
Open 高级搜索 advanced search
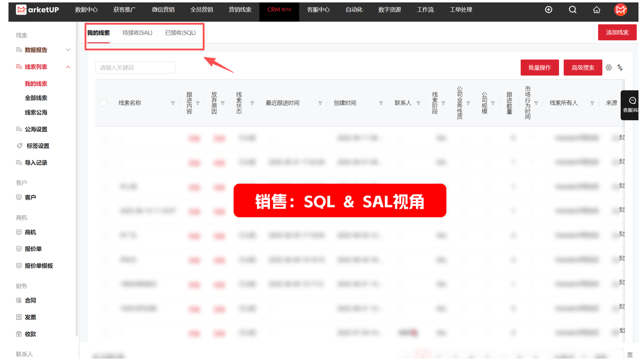point(582,67)
